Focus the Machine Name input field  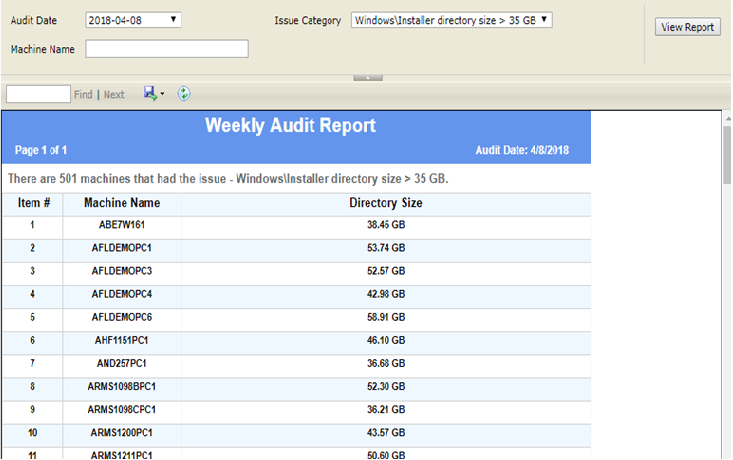click(x=167, y=49)
